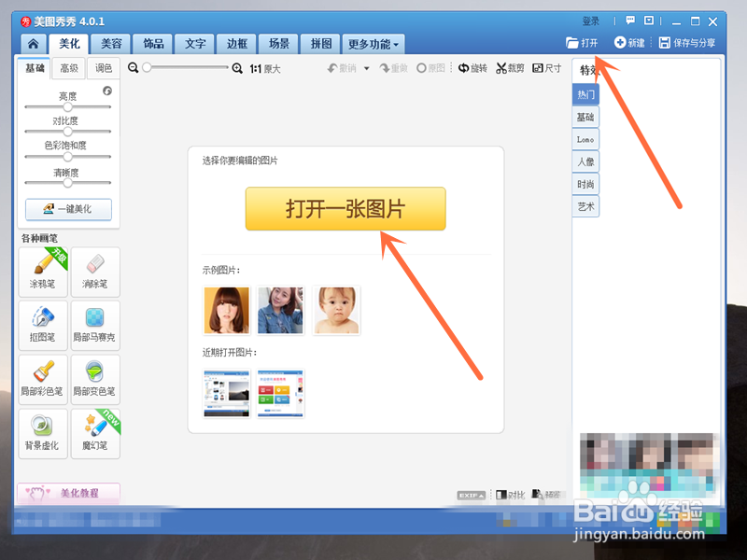Switch to the 拼图 tab
The width and height of the screenshot is (747, 560).
320,44
